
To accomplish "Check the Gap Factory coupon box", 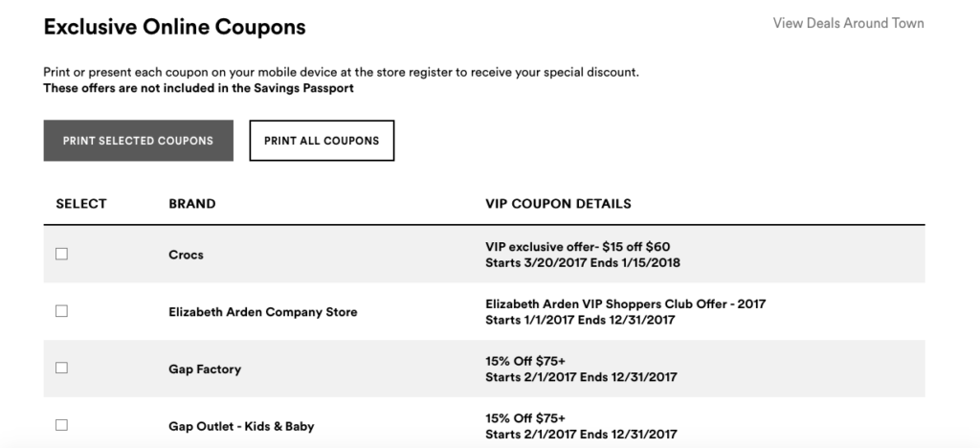I will click(61, 368).
